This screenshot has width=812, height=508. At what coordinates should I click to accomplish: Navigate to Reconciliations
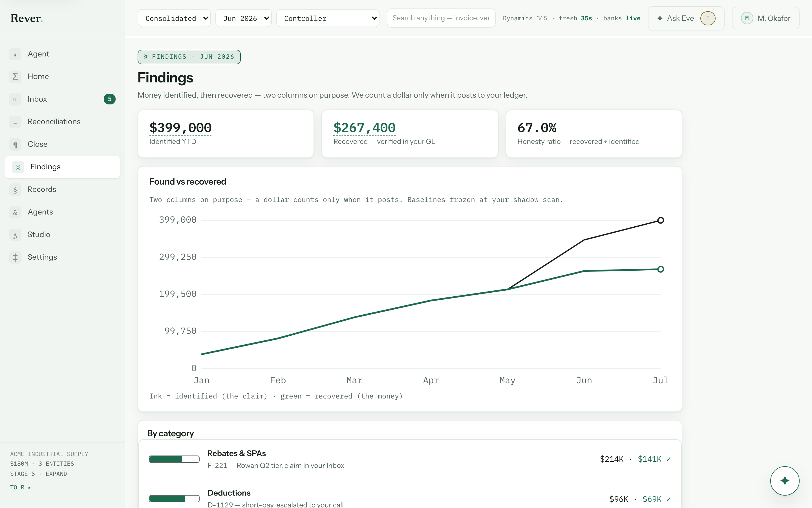(62, 122)
